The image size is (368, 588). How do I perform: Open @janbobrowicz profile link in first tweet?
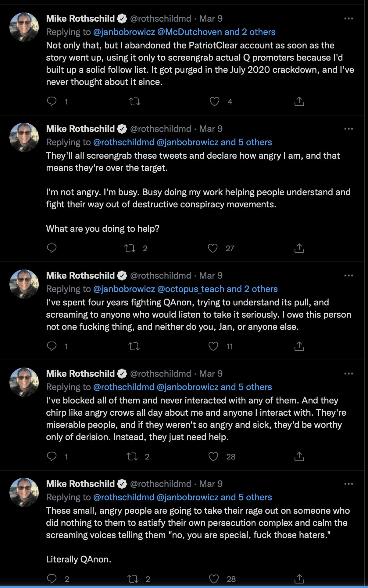(124, 32)
